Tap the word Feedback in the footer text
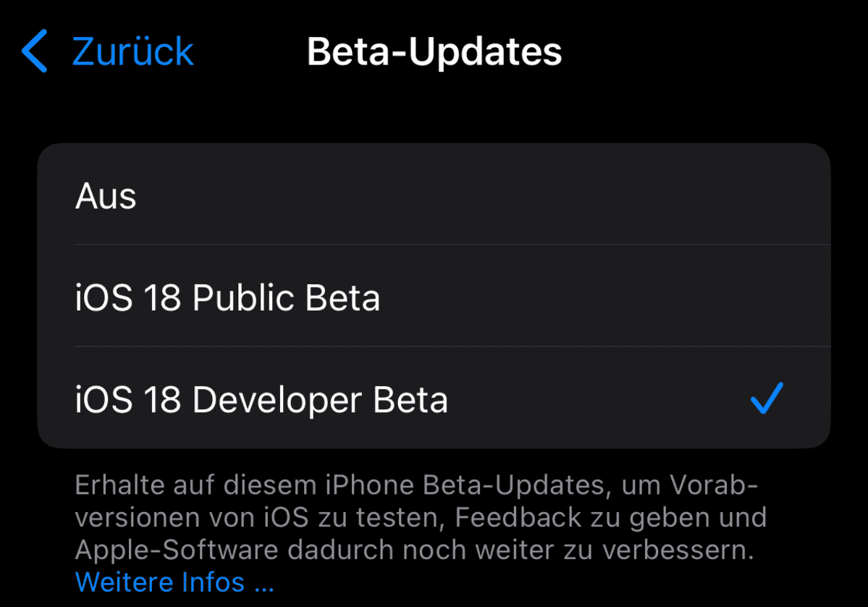 (x=518, y=517)
